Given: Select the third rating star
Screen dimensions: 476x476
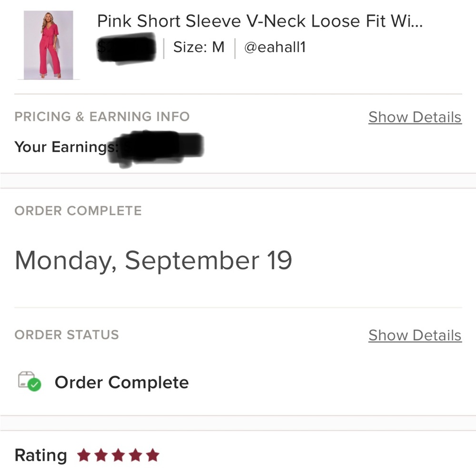Looking at the screenshot, I should click(x=119, y=455).
